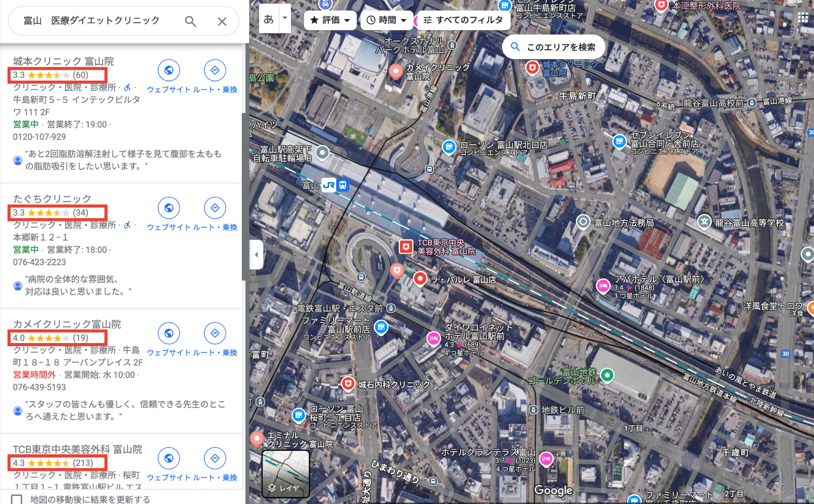This screenshot has height=504, width=814.
Task: Open directions icon for たぐちクリニック
Action: point(215,208)
